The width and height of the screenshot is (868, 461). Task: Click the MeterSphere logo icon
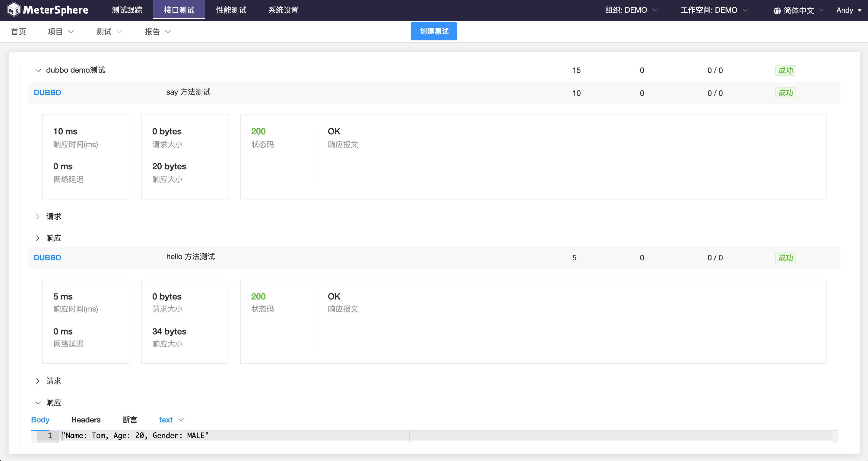tap(14, 10)
